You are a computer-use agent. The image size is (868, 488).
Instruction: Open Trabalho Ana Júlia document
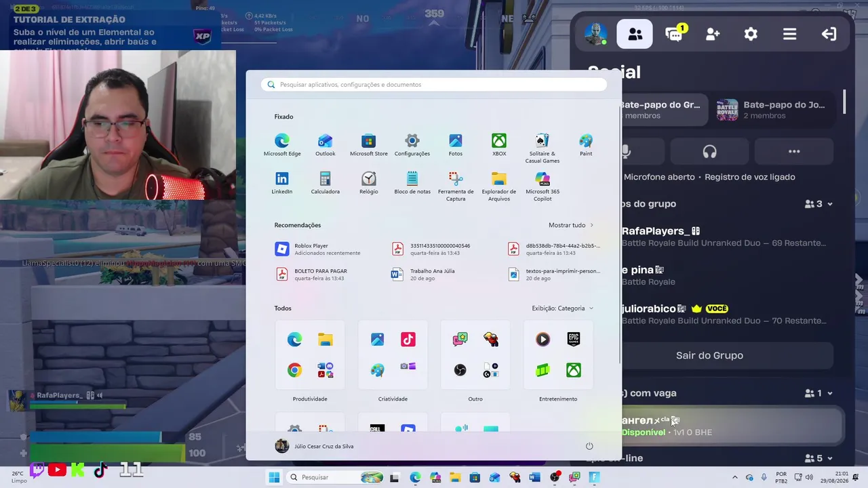pyautogui.click(x=423, y=274)
